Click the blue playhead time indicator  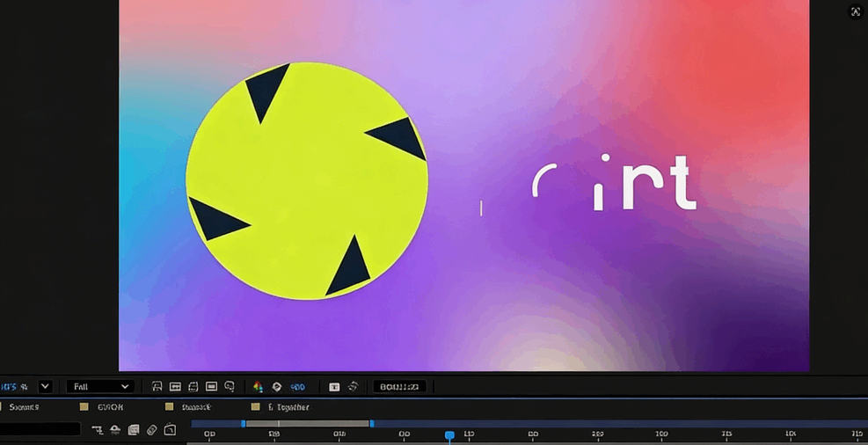click(x=449, y=435)
